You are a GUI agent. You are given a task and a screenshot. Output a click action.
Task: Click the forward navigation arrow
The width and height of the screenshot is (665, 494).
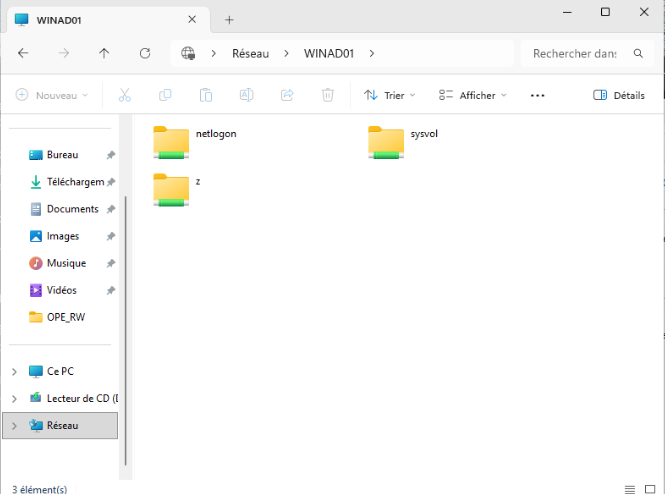click(x=64, y=53)
